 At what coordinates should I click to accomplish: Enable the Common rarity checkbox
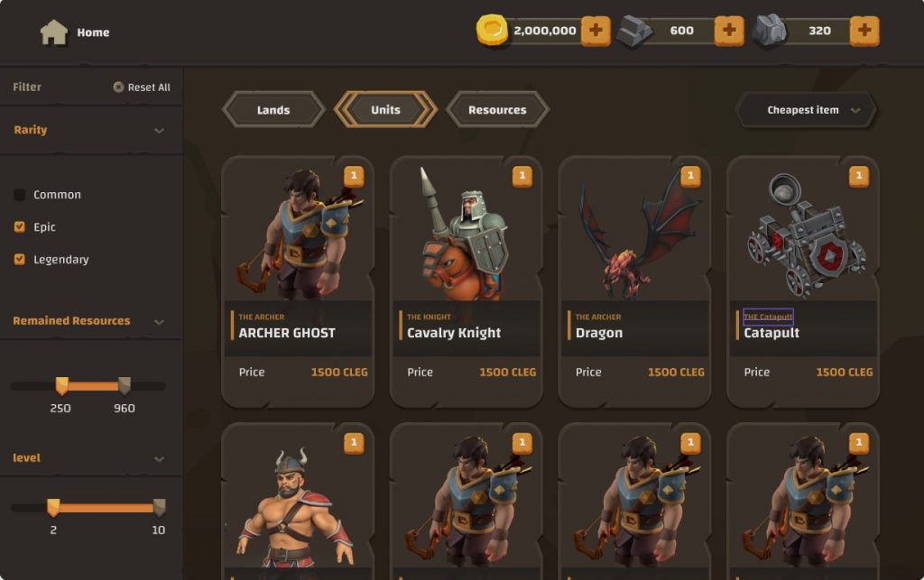20,194
